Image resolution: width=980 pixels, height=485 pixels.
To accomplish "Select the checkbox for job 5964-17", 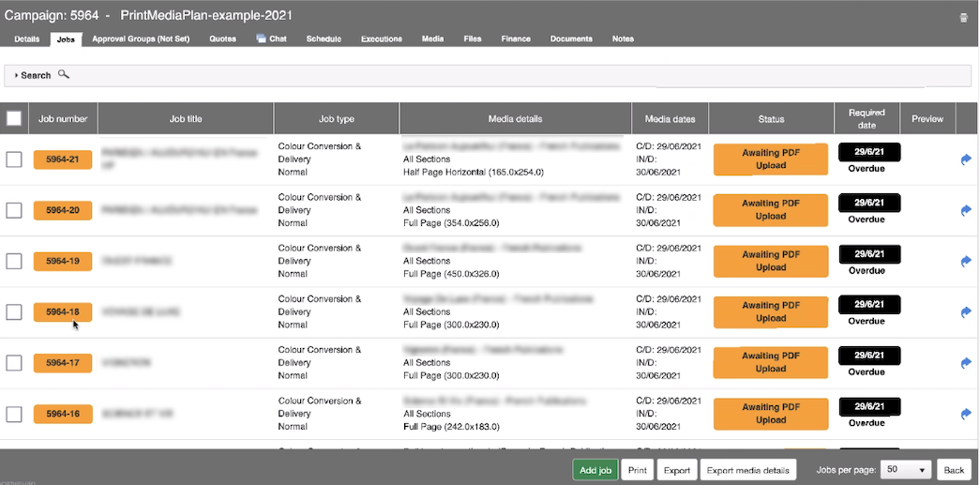I will click(14, 362).
